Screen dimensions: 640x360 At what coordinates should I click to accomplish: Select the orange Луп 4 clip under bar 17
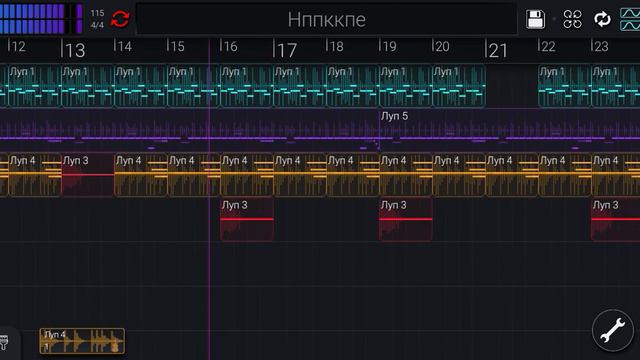point(300,175)
